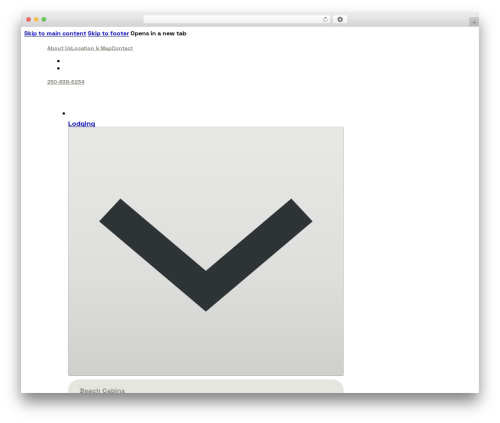Minimize window with yellow button
Screen dimensions: 500x423
click(x=36, y=19)
